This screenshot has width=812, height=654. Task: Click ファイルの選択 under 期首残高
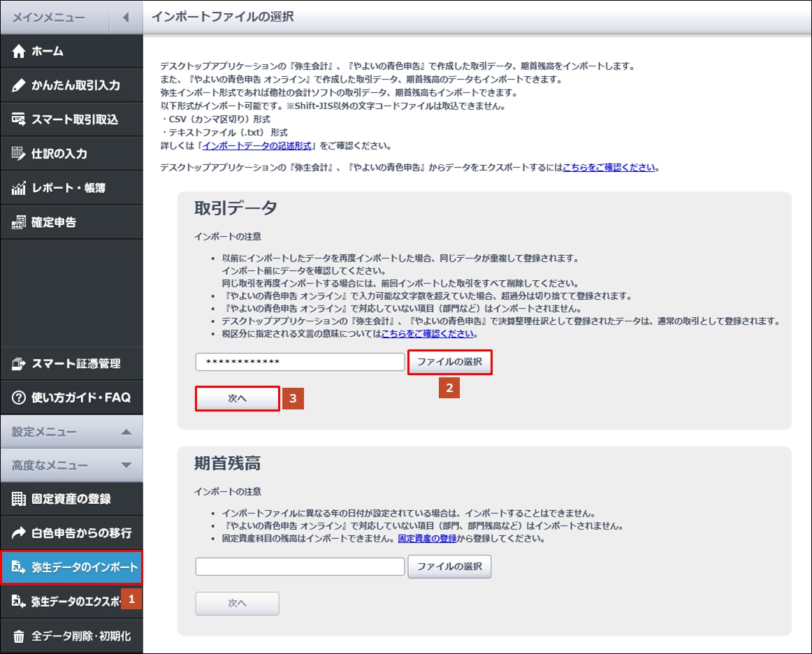[x=449, y=567]
